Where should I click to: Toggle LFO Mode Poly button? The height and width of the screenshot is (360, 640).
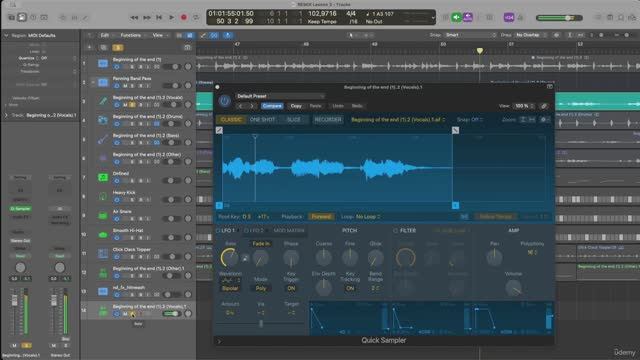pyautogui.click(x=261, y=288)
